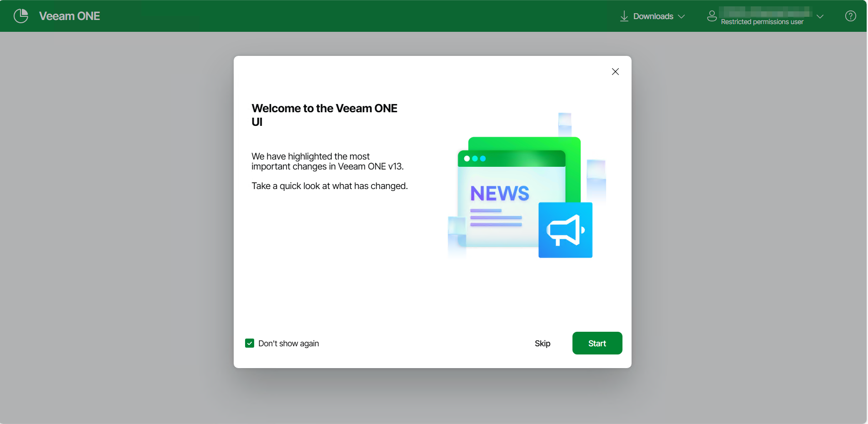Open the help question mark icon
This screenshot has height=424, width=868.
(850, 16)
